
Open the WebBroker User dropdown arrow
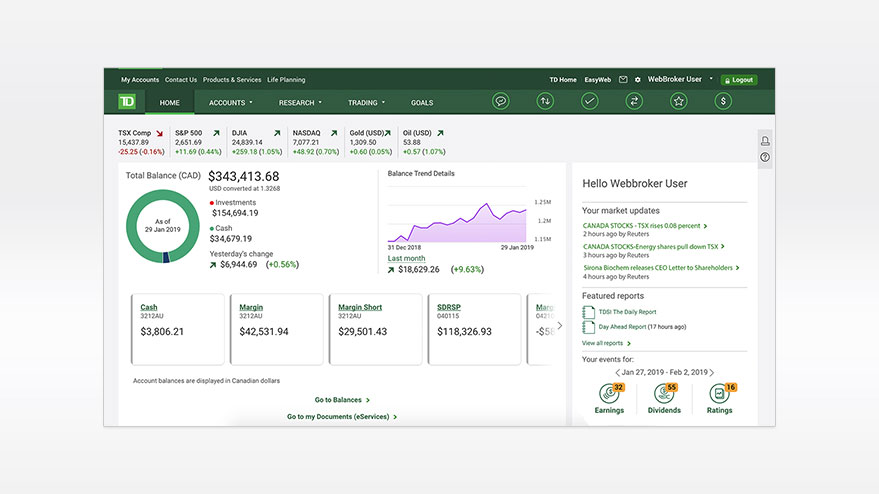pyautogui.click(x=711, y=79)
